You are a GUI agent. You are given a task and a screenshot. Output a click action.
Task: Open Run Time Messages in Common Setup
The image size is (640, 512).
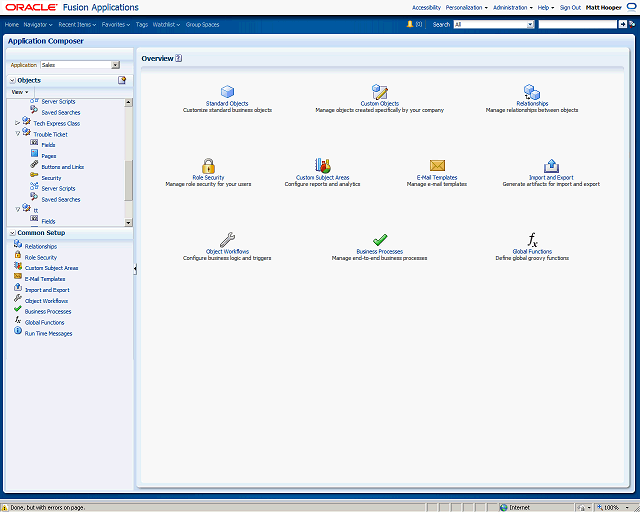click(x=48, y=334)
